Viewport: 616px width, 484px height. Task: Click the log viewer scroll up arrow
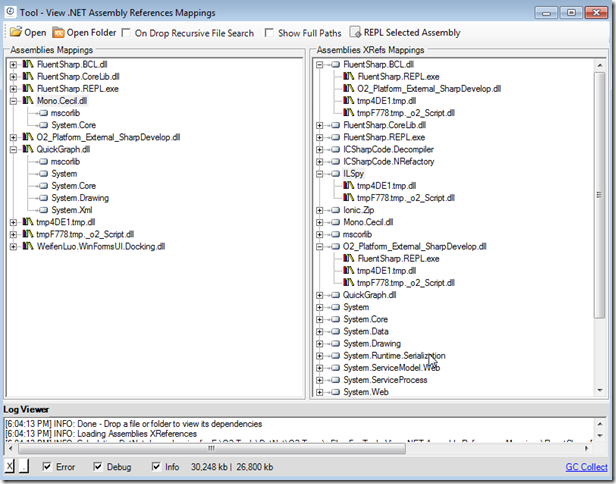(600, 424)
